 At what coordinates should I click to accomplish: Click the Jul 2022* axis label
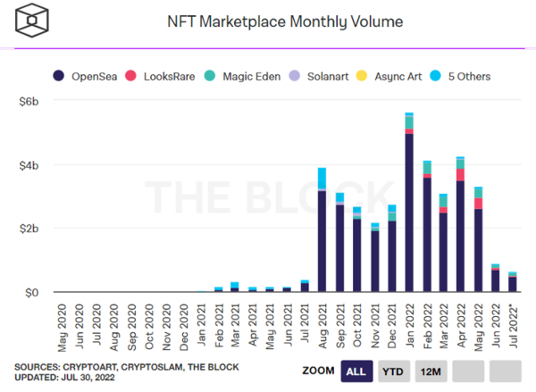(514, 326)
